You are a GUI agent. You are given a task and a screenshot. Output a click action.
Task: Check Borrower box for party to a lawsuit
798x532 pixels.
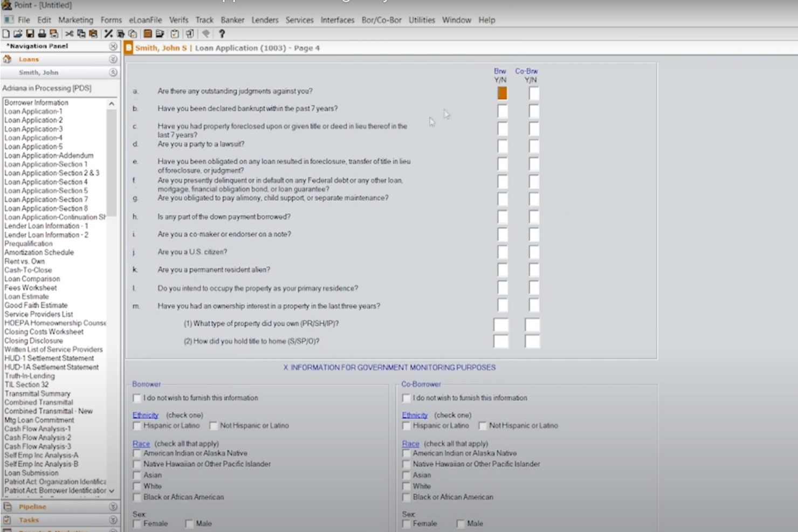point(503,147)
